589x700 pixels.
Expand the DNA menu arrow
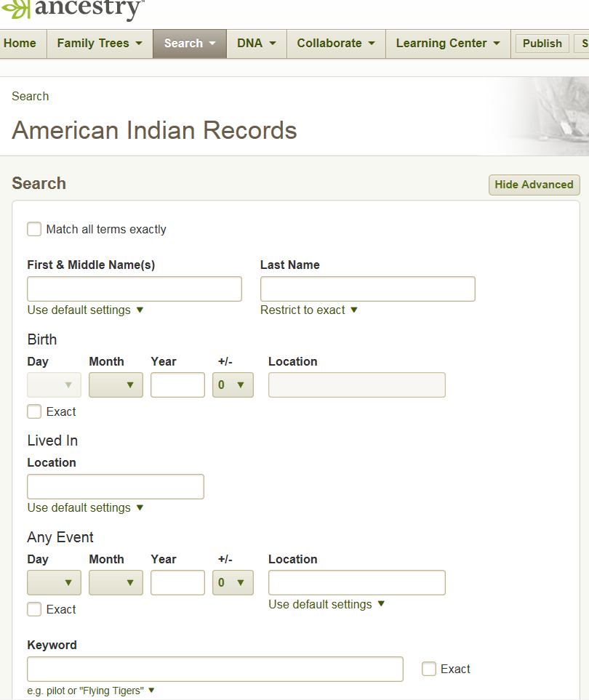[x=273, y=44]
